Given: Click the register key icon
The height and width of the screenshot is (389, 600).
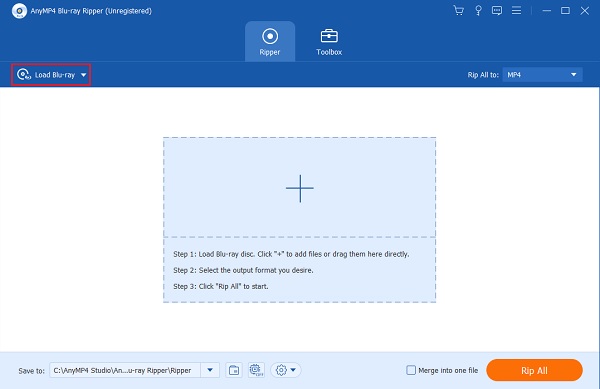Looking at the screenshot, I should pos(478,10).
